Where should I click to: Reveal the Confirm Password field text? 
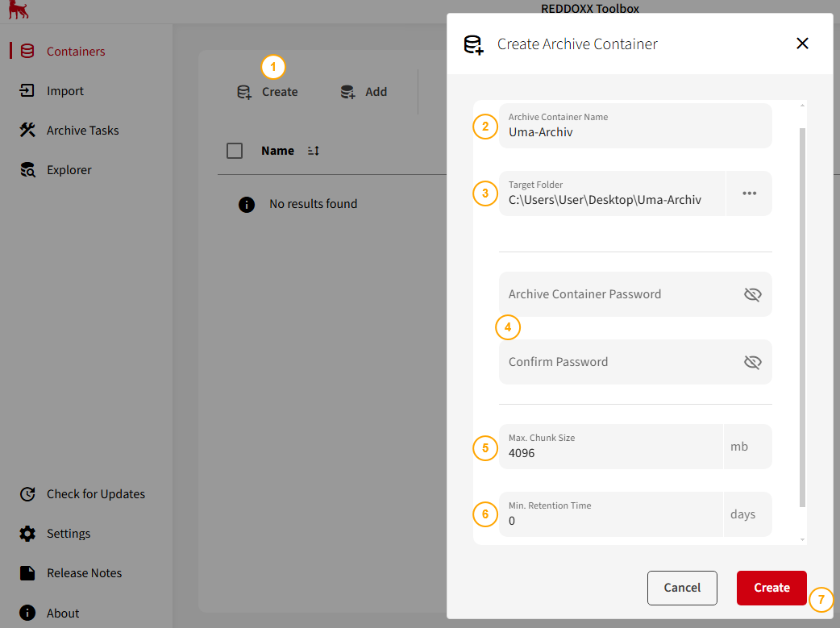752,362
